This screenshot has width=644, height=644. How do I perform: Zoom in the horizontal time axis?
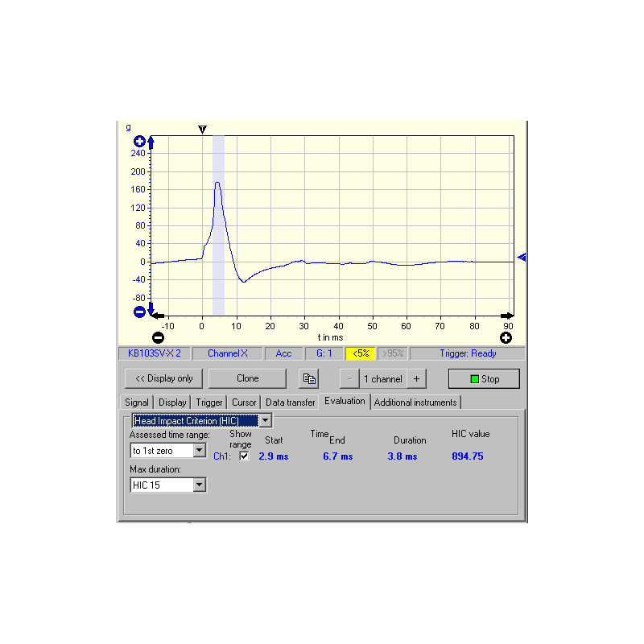point(506,337)
